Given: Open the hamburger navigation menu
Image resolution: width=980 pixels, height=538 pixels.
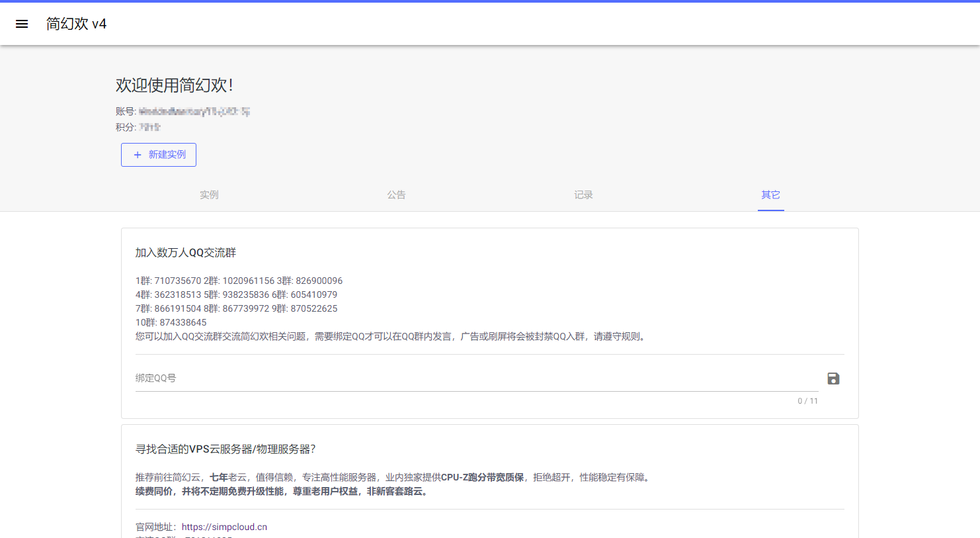Looking at the screenshot, I should point(22,24).
